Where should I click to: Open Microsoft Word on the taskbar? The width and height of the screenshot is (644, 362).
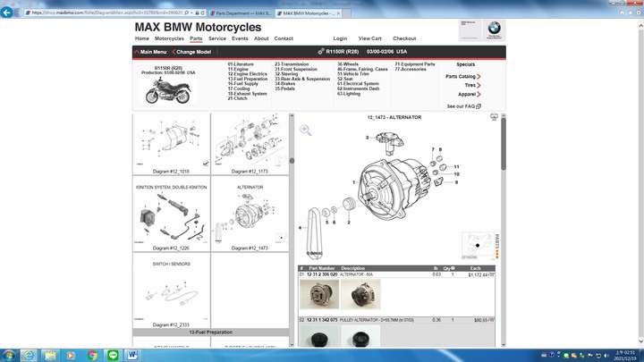(132, 355)
